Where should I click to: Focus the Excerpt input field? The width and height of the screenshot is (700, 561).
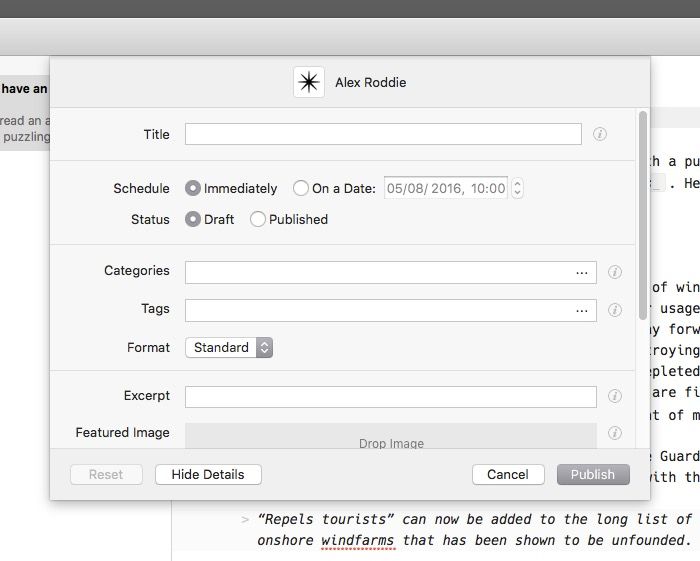(391, 397)
